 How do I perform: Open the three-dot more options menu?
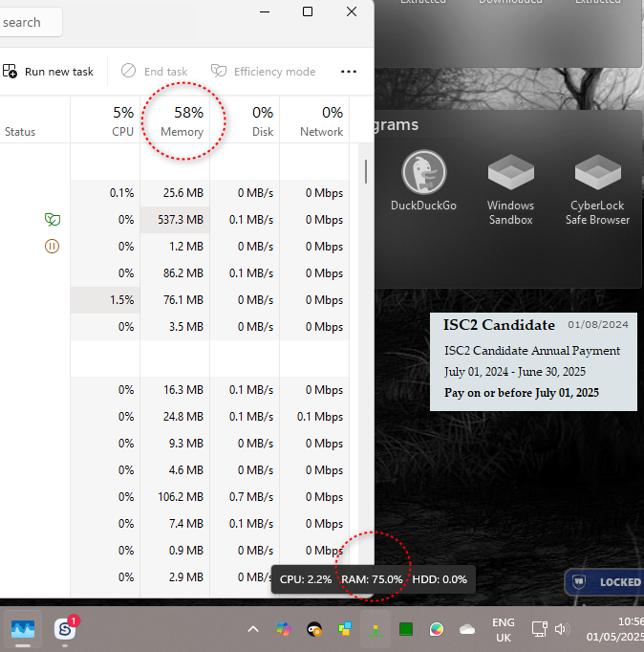tap(349, 72)
